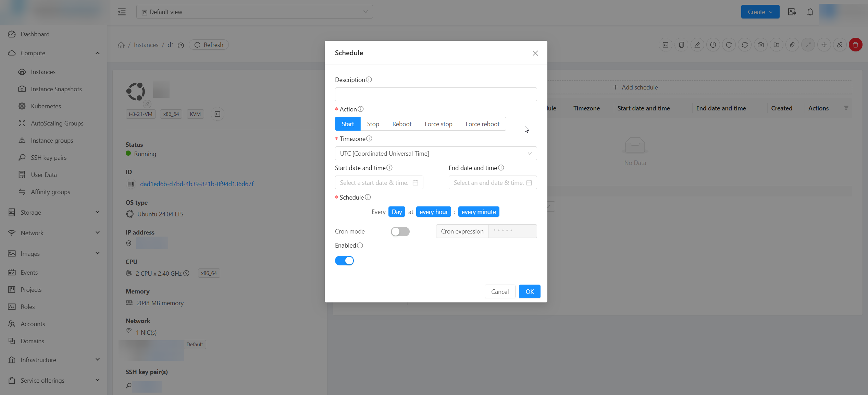Open the Default view dropdown
Screen dimensions: 868x395
[254, 12]
